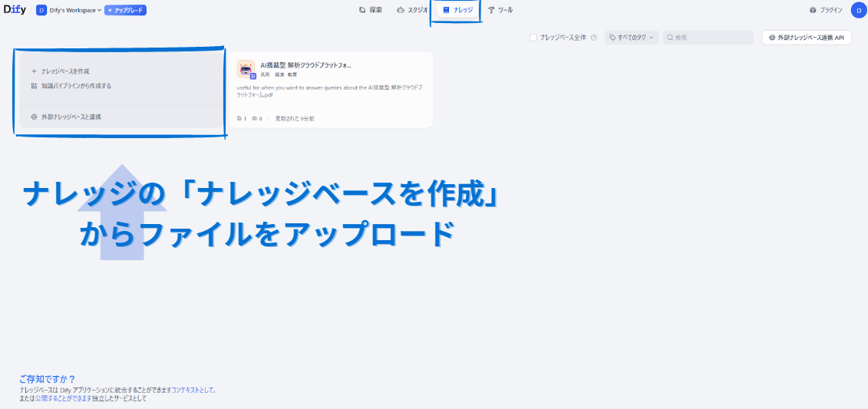Viewport: 868px width, 409px height.
Task: Click the document count icon on the card
Action: click(x=240, y=119)
